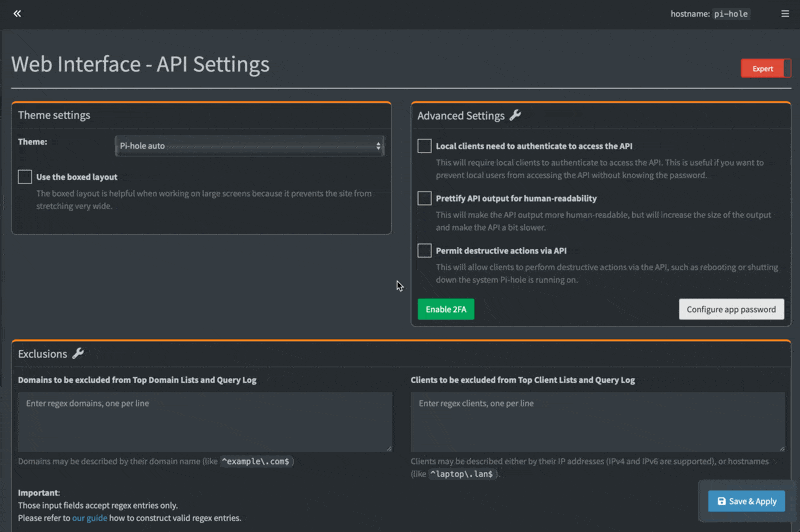The width and height of the screenshot is (800, 532).
Task: Click Configure app password button
Action: (x=731, y=309)
